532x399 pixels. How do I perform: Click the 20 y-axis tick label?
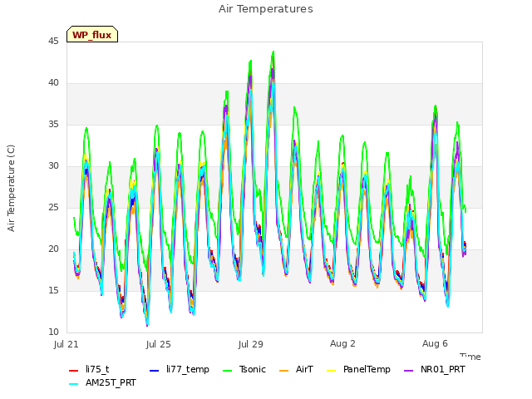pyautogui.click(x=53, y=249)
